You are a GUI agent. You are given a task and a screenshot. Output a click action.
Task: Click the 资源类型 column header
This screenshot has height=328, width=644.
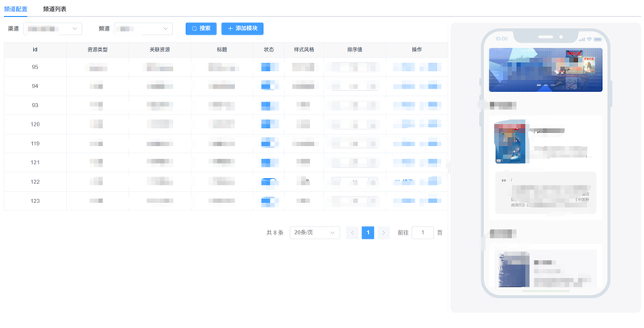tap(97, 49)
